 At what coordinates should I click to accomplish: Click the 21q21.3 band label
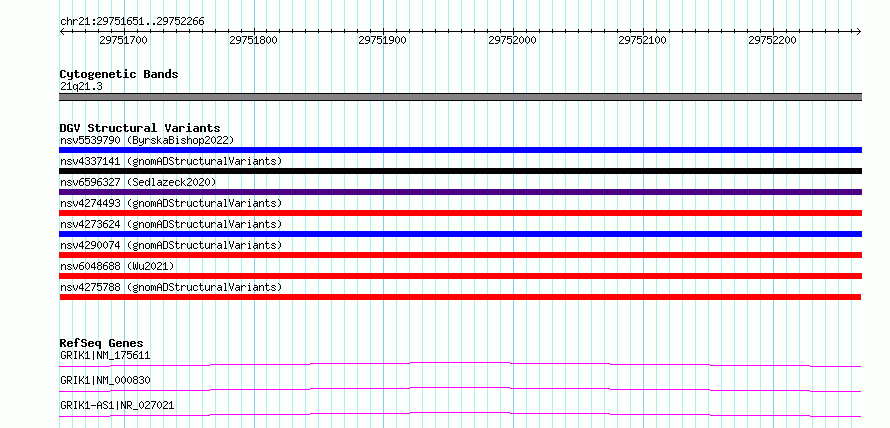81,87
